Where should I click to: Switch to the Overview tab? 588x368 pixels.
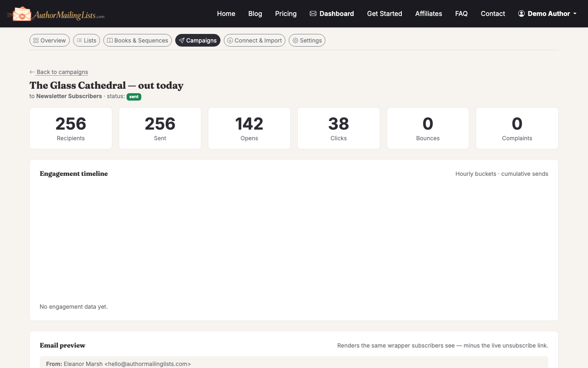pyautogui.click(x=49, y=40)
